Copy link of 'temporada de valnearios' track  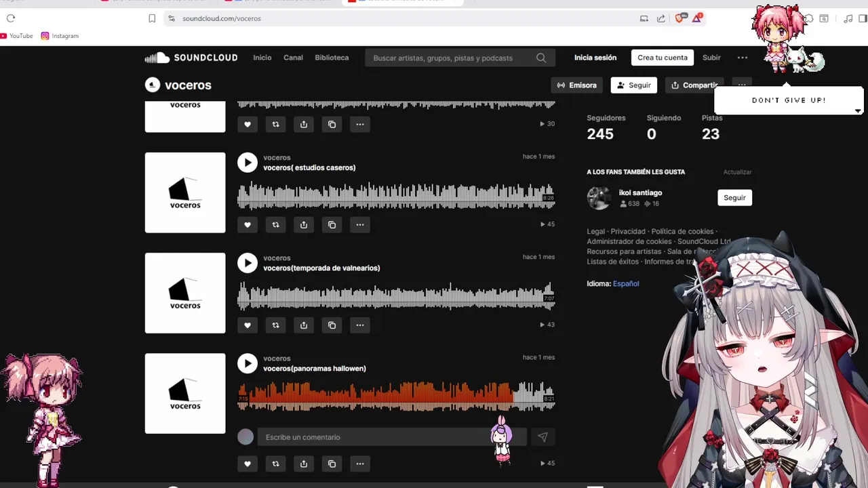332,325
